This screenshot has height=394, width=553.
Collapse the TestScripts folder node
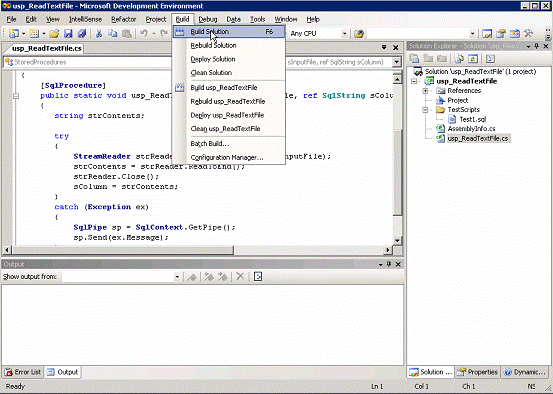pyautogui.click(x=425, y=110)
